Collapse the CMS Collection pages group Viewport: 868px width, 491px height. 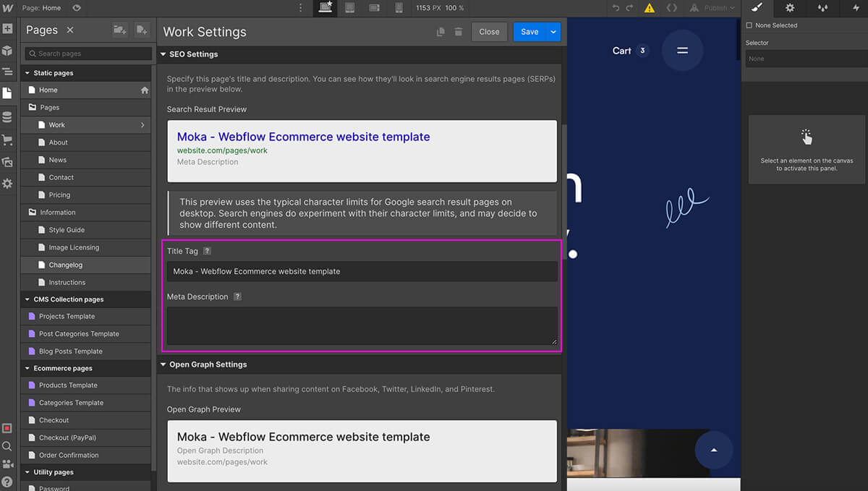coord(27,299)
